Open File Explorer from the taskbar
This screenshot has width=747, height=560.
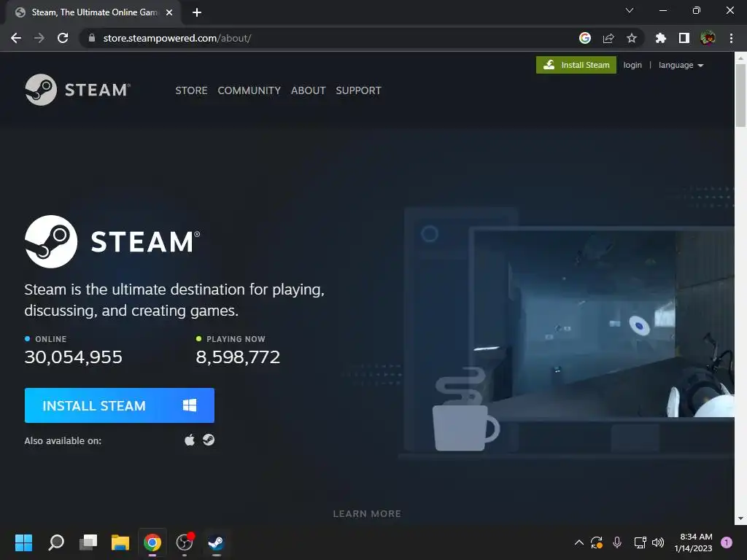[120, 542]
